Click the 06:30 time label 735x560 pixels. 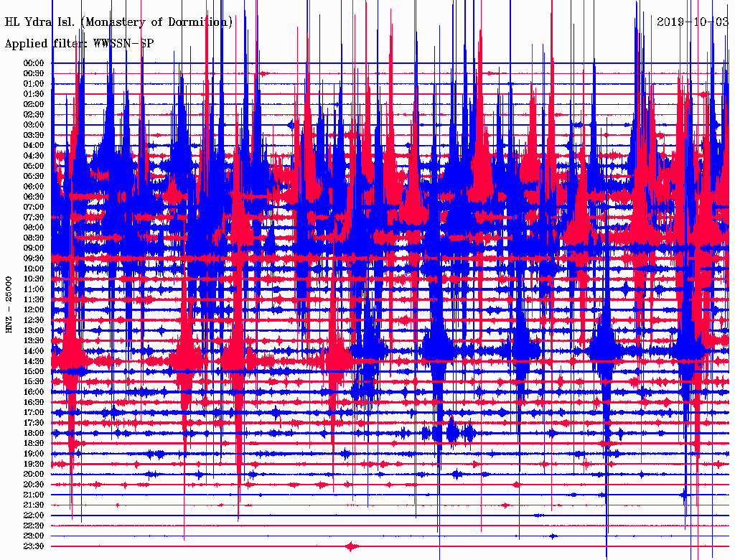click(x=34, y=197)
